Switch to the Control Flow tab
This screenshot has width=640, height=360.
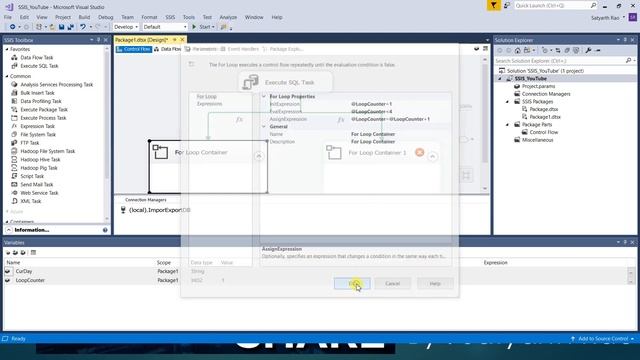pos(134,49)
